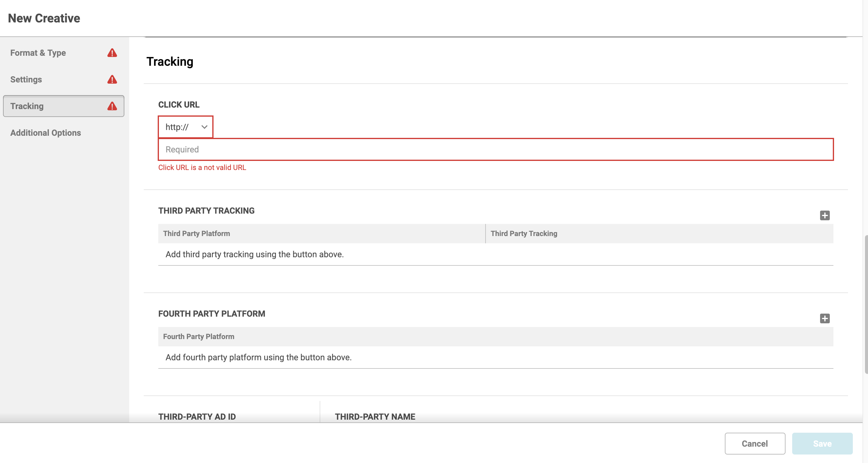
Task: Click the THIRD PARTY TRACKING heading
Action: (x=206, y=211)
